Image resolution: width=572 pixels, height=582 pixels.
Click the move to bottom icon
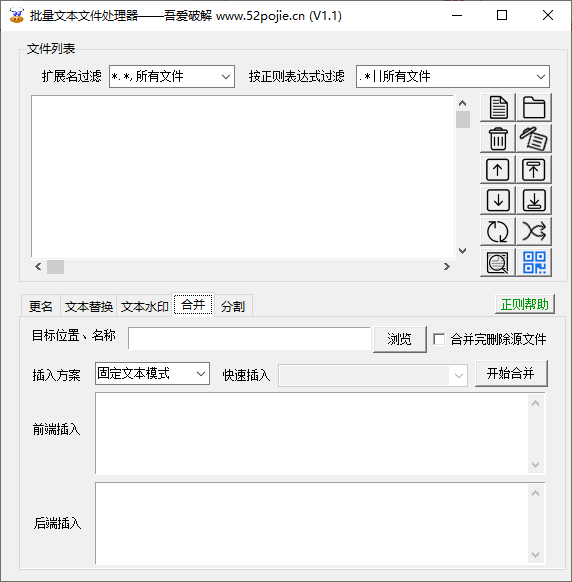(x=534, y=200)
